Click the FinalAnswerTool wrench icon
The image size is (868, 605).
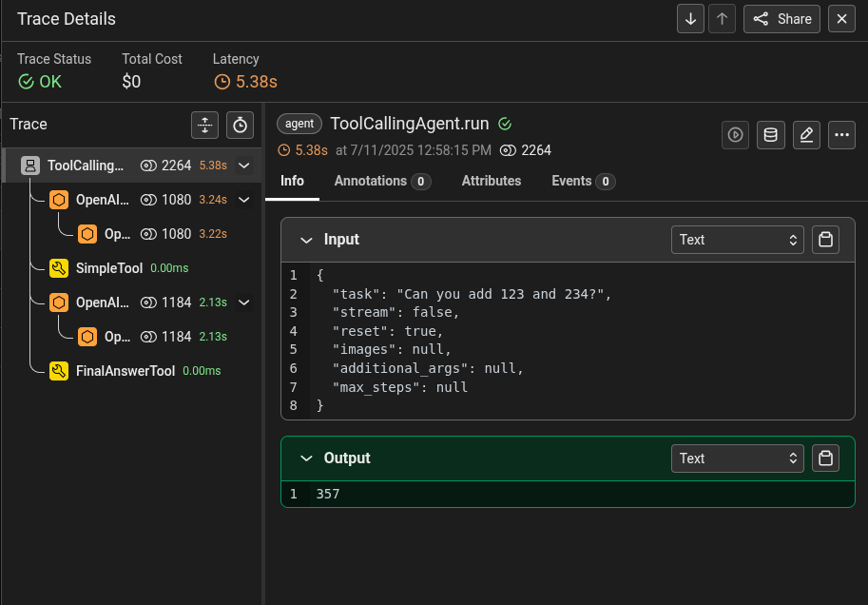pyautogui.click(x=59, y=371)
